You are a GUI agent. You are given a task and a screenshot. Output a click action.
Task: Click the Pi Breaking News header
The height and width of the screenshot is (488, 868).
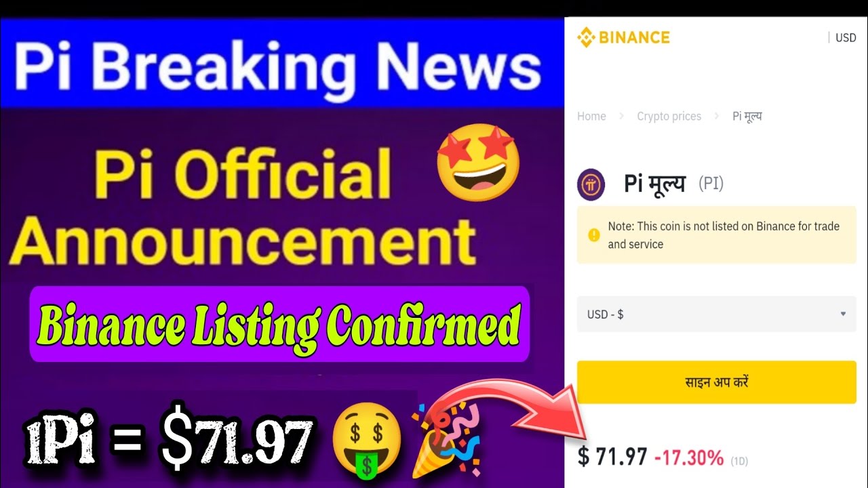[x=278, y=66]
